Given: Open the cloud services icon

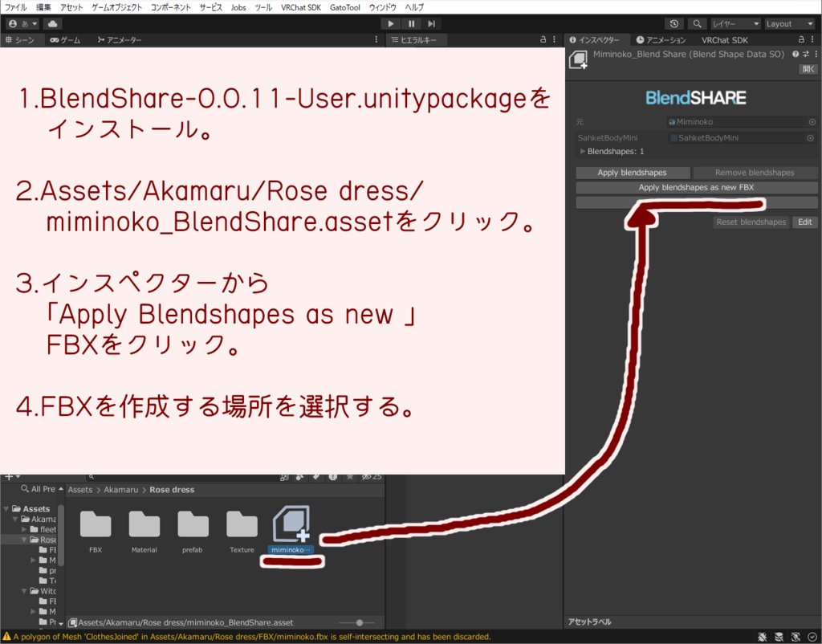Looking at the screenshot, I should pyautogui.click(x=52, y=23).
